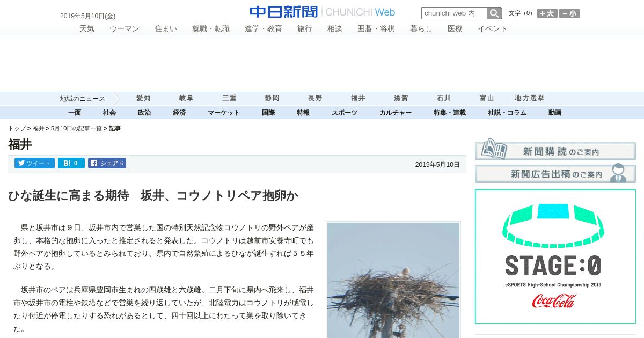Viewport: 644px width, 338px height.
Task: Open the 就職・転職 menu item
Action: pos(211,29)
